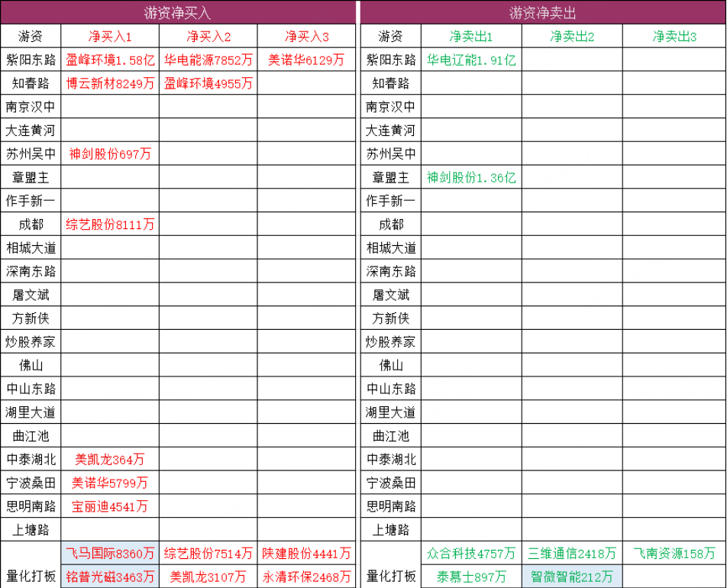
Task: Click the 游资净买入 header banner
Action: (178, 12)
